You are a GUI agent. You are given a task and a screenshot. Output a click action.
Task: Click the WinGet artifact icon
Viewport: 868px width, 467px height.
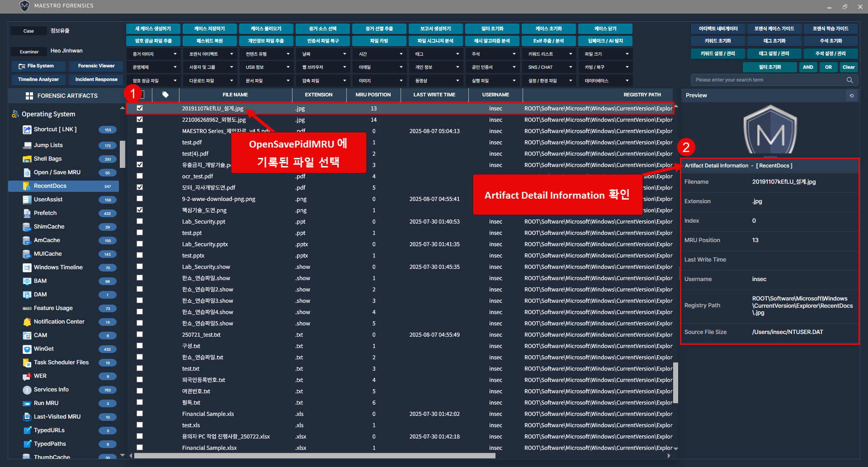[x=27, y=349]
